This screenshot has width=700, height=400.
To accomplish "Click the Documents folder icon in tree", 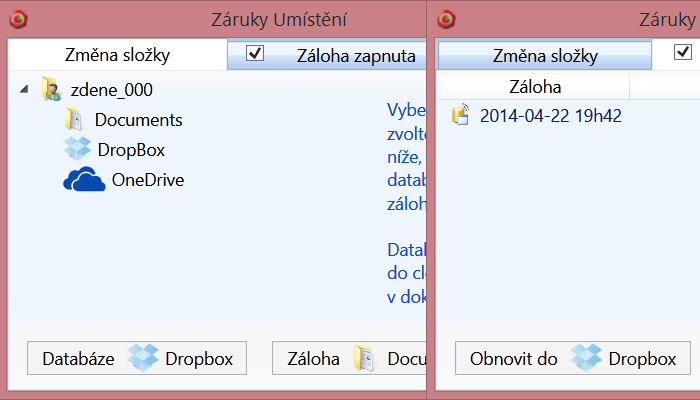I will (x=74, y=120).
